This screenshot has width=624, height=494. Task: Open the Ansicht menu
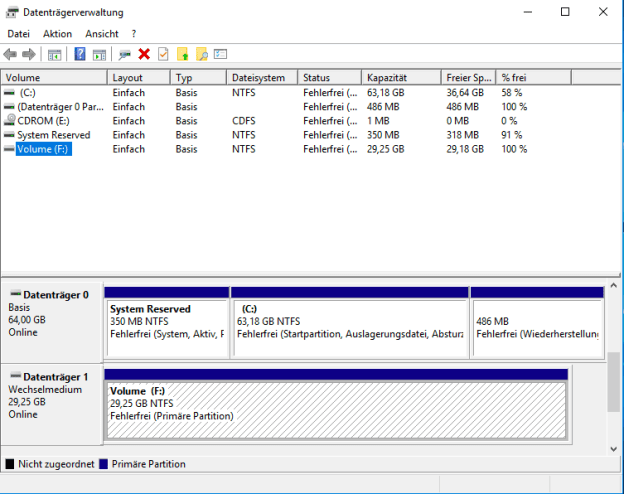pyautogui.click(x=101, y=34)
